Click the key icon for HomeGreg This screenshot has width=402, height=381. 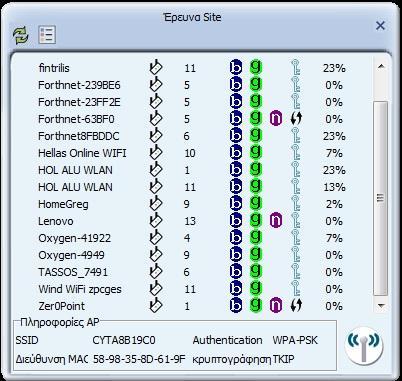pyautogui.click(x=296, y=203)
